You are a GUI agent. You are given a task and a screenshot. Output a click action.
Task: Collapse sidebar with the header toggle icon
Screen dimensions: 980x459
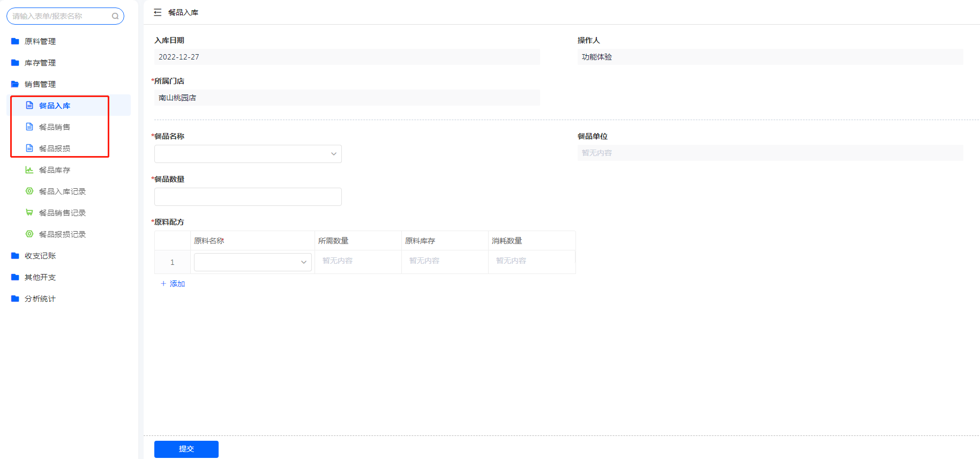click(x=158, y=12)
